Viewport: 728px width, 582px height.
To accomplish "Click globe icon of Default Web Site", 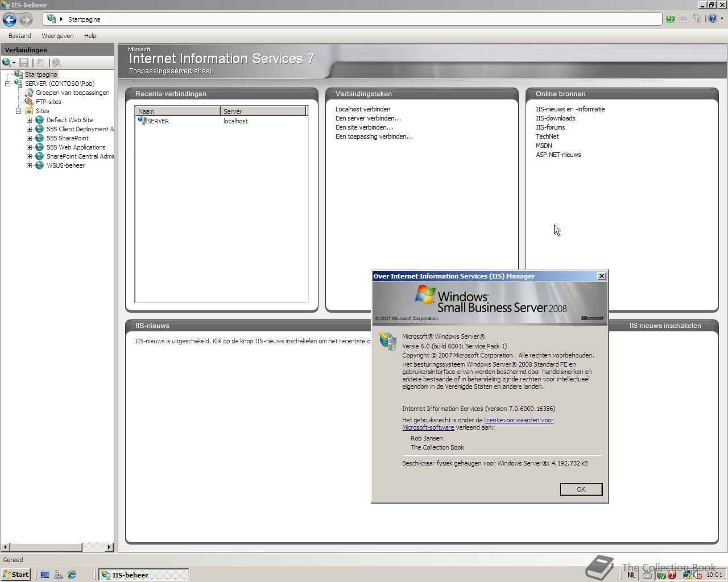I will point(39,120).
